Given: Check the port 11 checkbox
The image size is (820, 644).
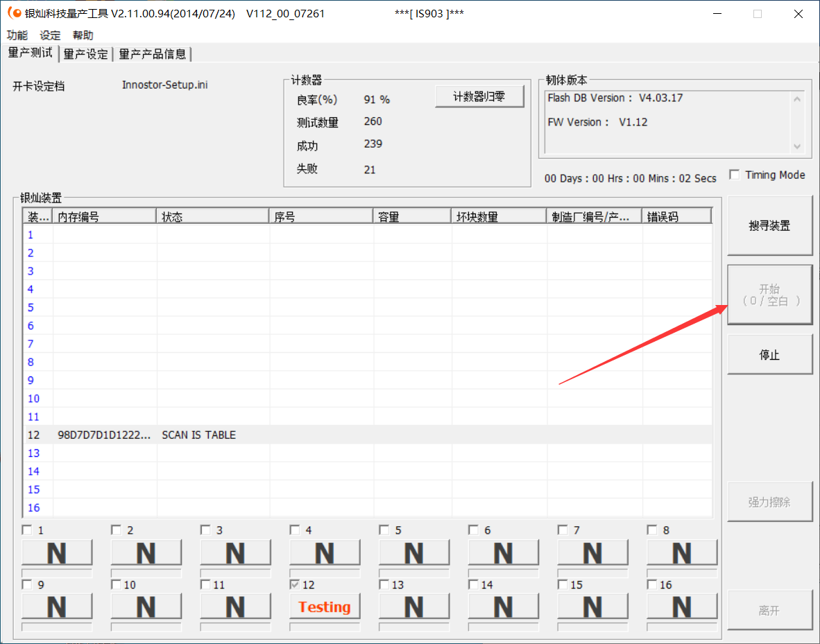Looking at the screenshot, I should pyautogui.click(x=205, y=584).
